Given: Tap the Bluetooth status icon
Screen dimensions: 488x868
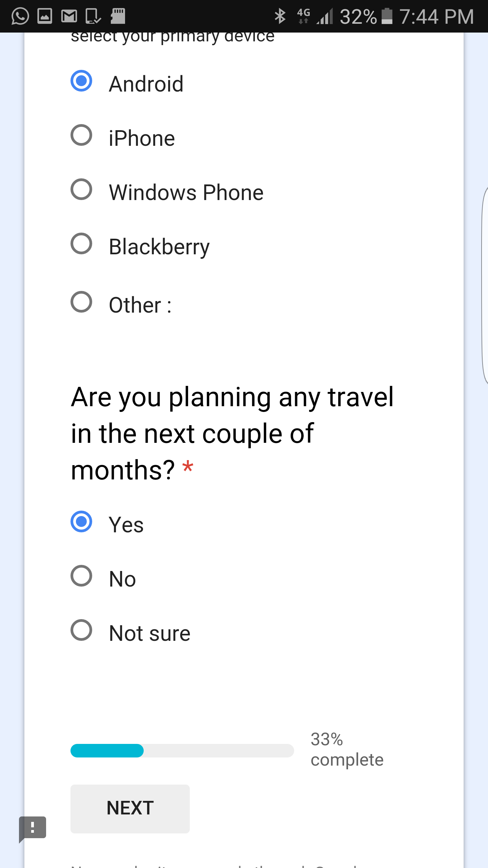Looking at the screenshot, I should [280, 16].
